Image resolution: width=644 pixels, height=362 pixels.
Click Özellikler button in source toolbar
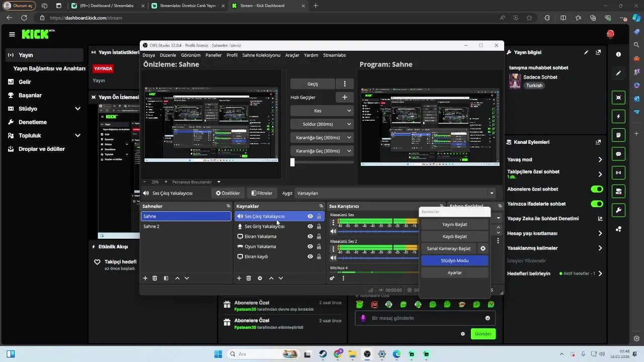[228, 193]
